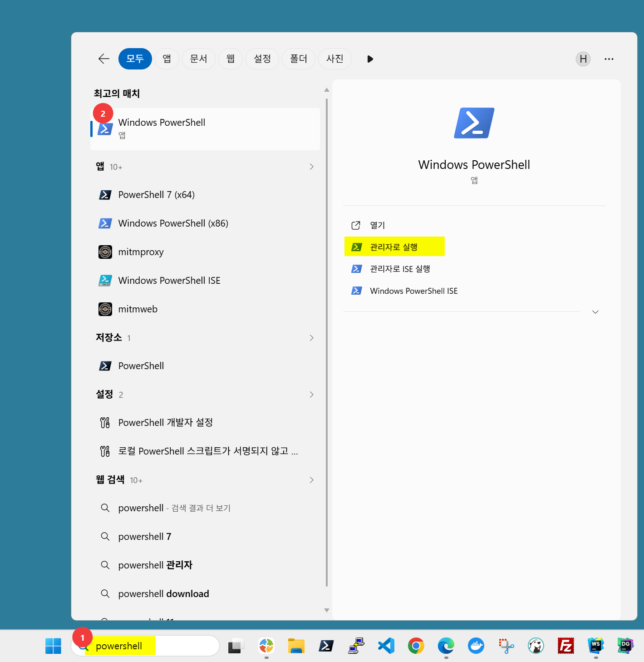Open File Explorer from the taskbar
Image resolution: width=644 pixels, height=662 pixels.
(x=296, y=646)
